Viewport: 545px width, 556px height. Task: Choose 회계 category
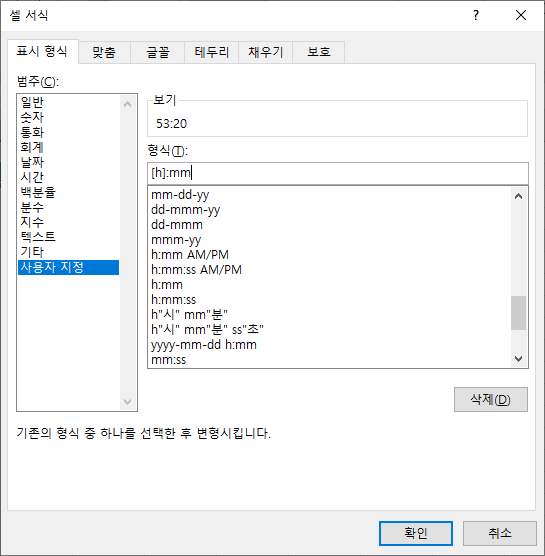click(x=68, y=147)
